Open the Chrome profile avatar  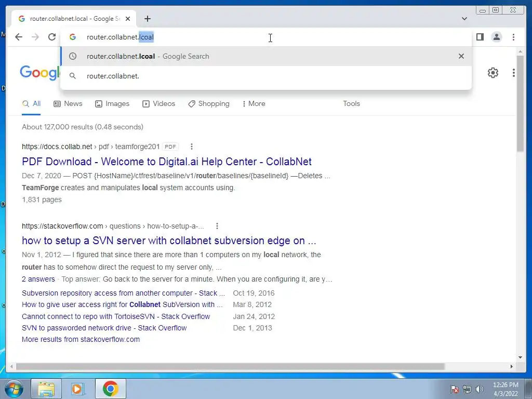coord(496,37)
